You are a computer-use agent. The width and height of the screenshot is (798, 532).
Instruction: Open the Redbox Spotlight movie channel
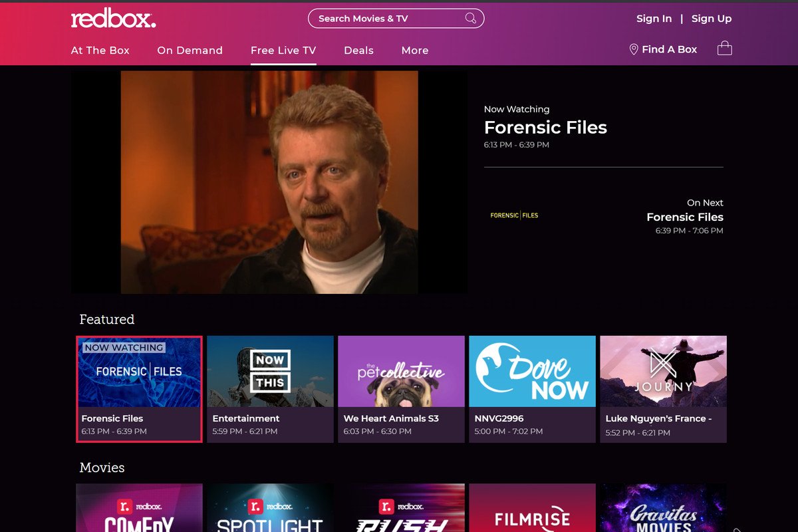tap(270, 508)
